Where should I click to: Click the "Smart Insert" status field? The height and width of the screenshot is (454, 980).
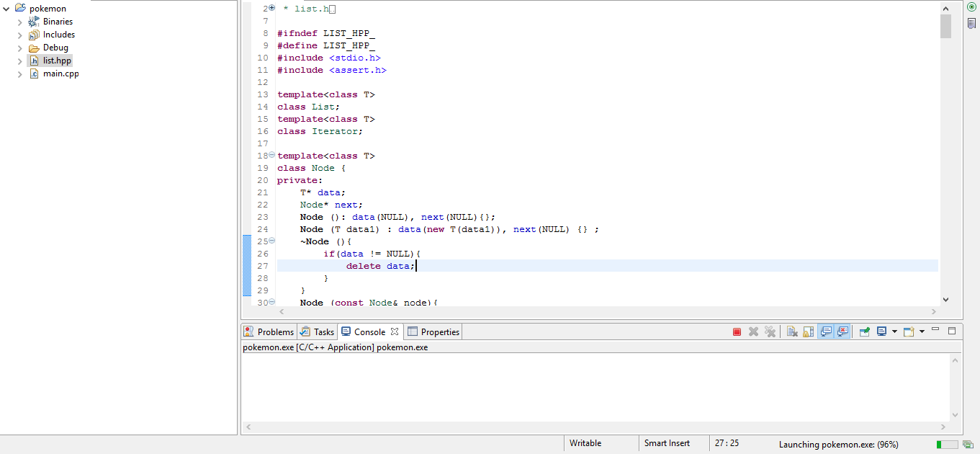tap(667, 443)
